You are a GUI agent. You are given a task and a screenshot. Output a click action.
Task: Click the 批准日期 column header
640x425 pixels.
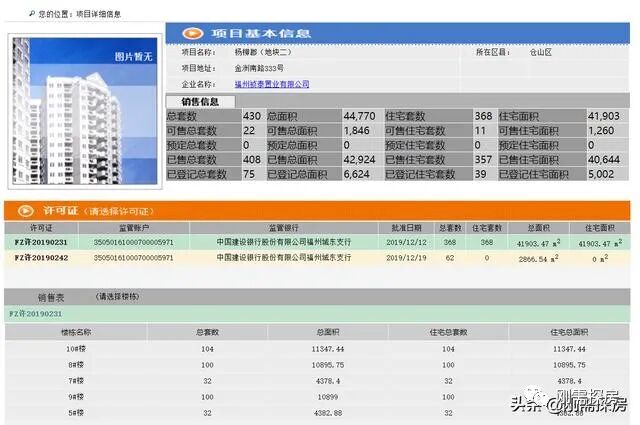(x=406, y=228)
